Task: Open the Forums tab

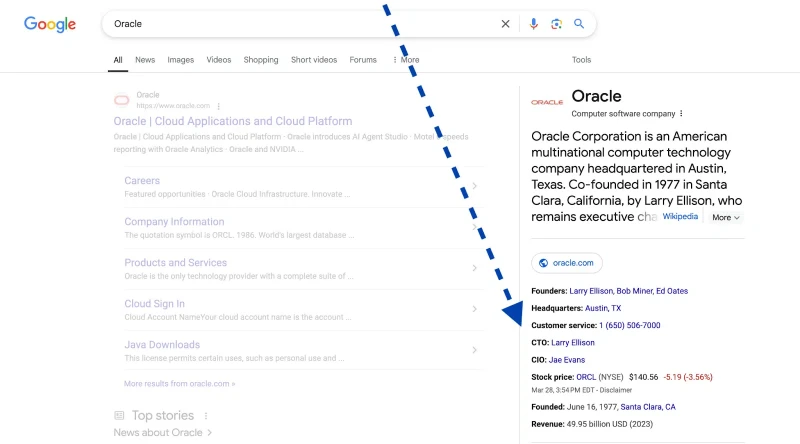Action: pyautogui.click(x=363, y=60)
